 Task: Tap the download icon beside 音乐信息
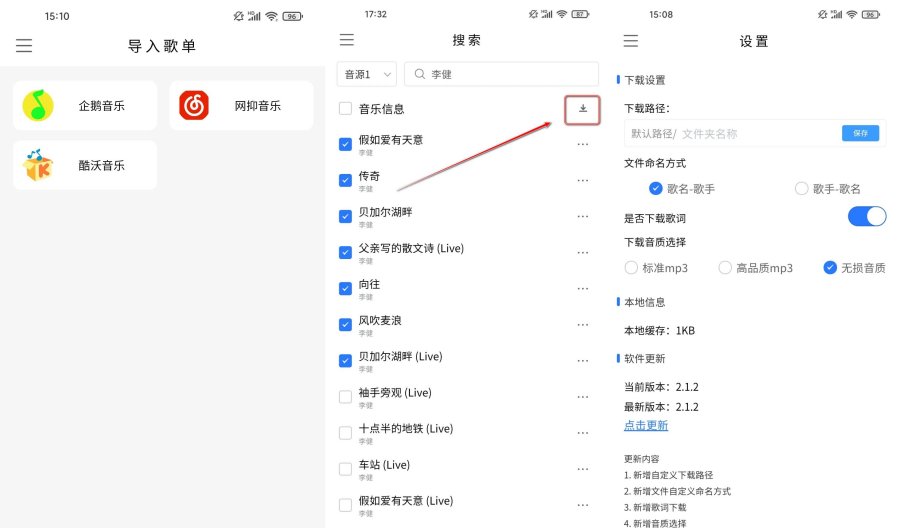583,109
